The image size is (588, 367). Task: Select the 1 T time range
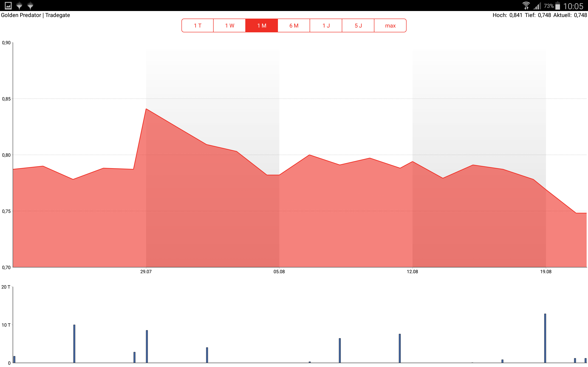point(198,25)
